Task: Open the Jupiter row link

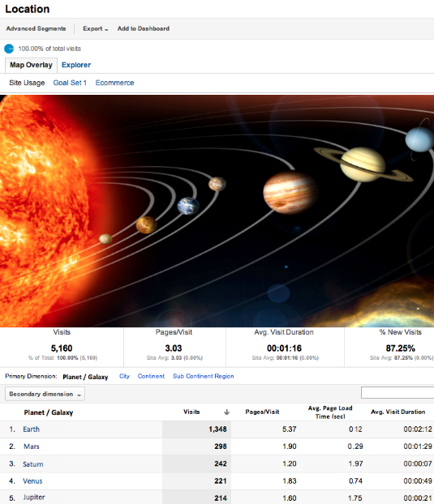Action: tap(34, 498)
